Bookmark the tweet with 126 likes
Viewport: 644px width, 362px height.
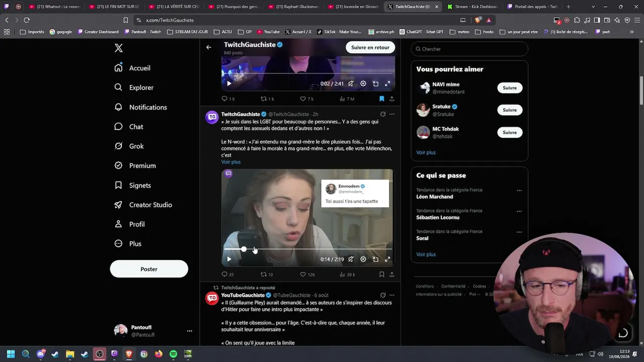(x=382, y=275)
